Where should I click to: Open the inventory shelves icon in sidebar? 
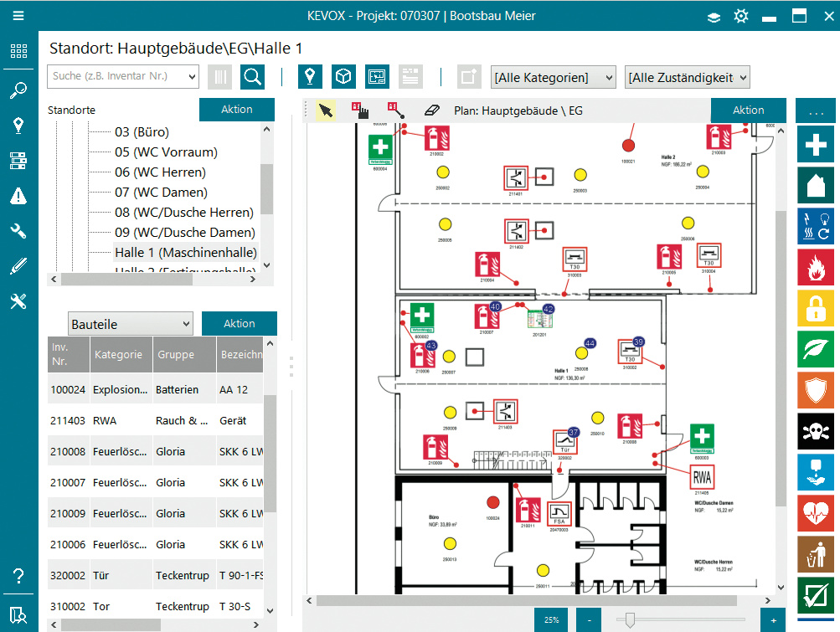point(18,161)
